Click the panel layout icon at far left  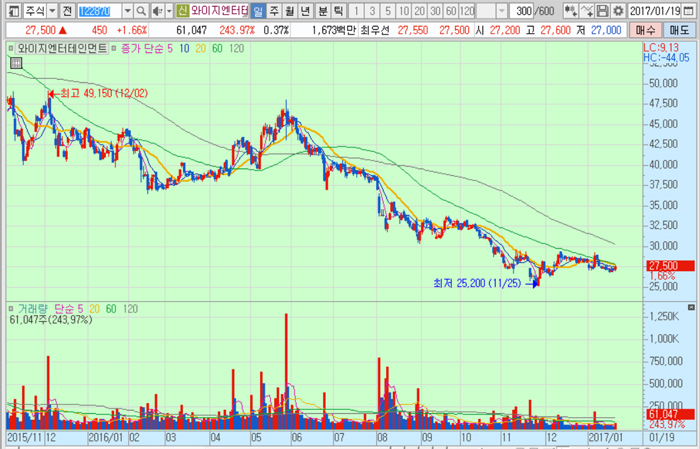[x=10, y=10]
